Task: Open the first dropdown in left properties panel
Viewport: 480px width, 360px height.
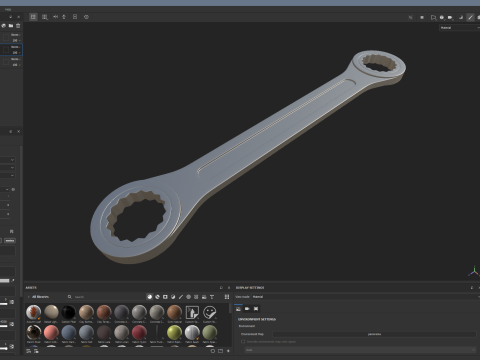Action: point(7,160)
